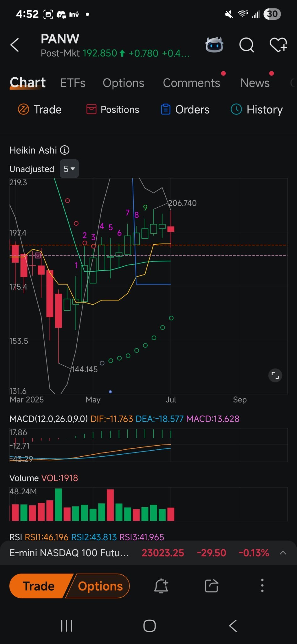Open Positions shortcut
297x644 pixels.
click(113, 109)
